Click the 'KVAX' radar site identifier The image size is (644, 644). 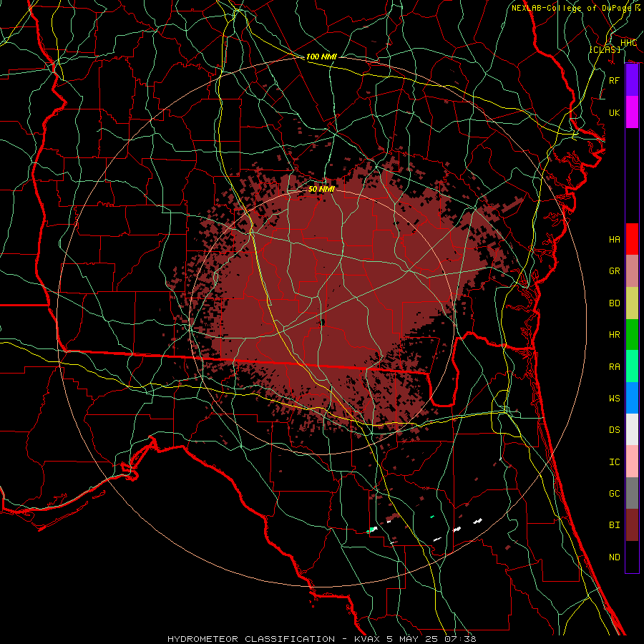point(367,639)
